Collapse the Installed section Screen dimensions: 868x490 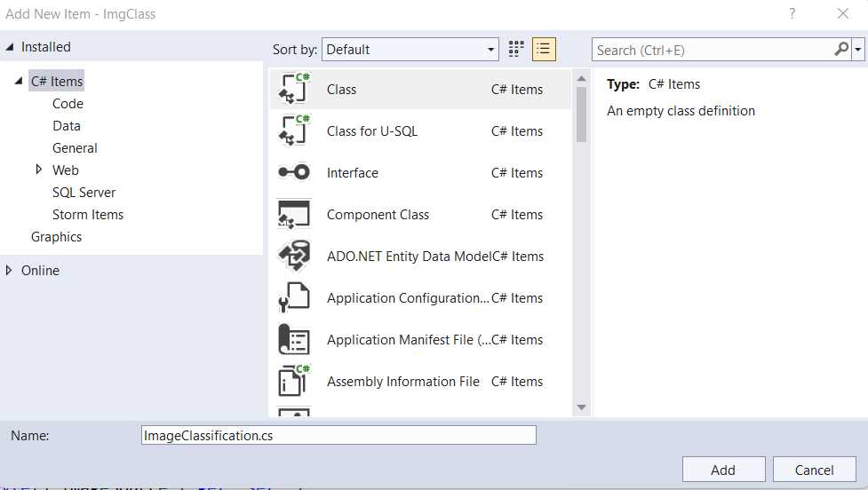tap(10, 47)
